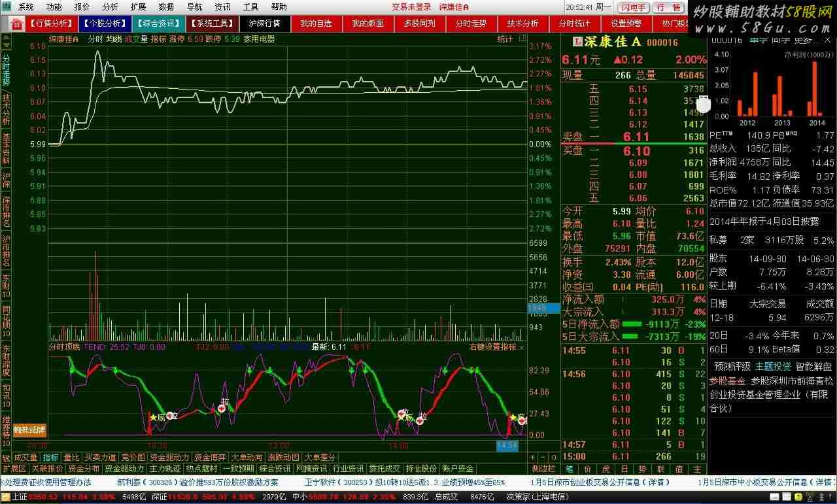The height and width of the screenshot is (504, 837).
Task: Open the 帮助 menu
Action: coord(279,7)
